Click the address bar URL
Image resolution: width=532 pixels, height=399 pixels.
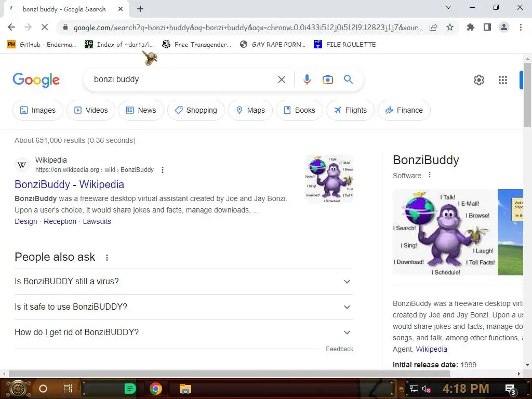click(248, 28)
